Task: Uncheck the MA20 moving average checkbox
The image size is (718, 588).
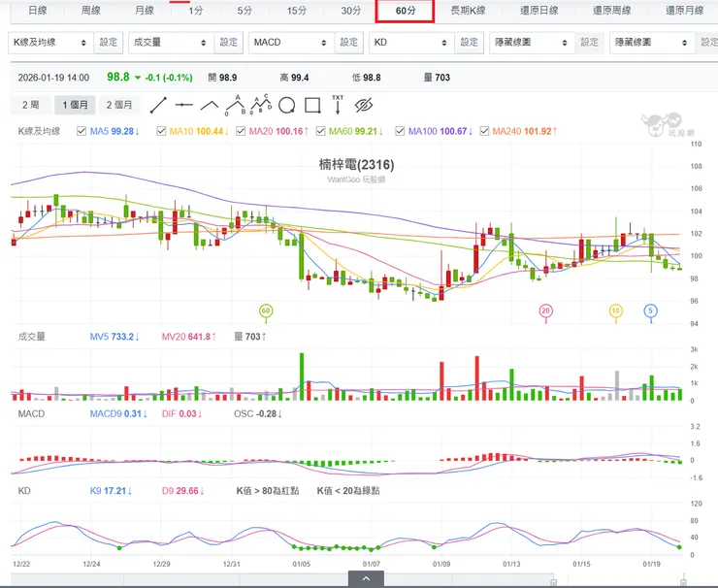Action: coord(241,131)
